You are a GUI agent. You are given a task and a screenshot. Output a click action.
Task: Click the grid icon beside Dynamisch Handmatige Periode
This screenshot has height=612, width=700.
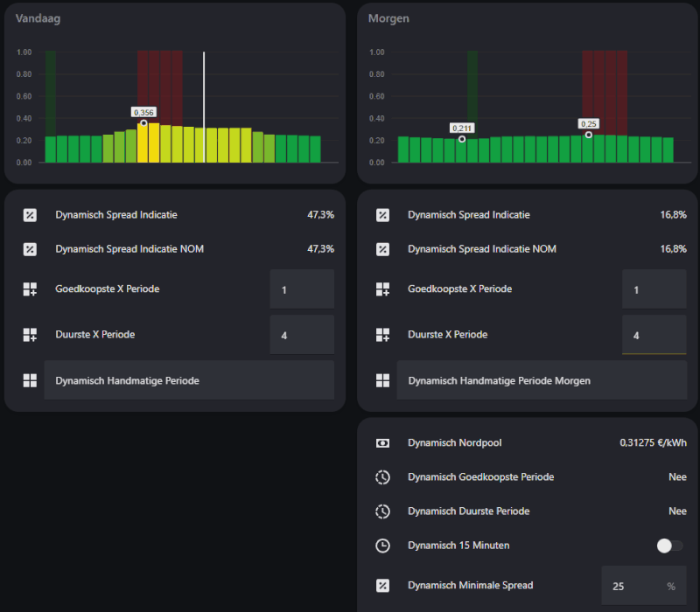pyautogui.click(x=30, y=380)
